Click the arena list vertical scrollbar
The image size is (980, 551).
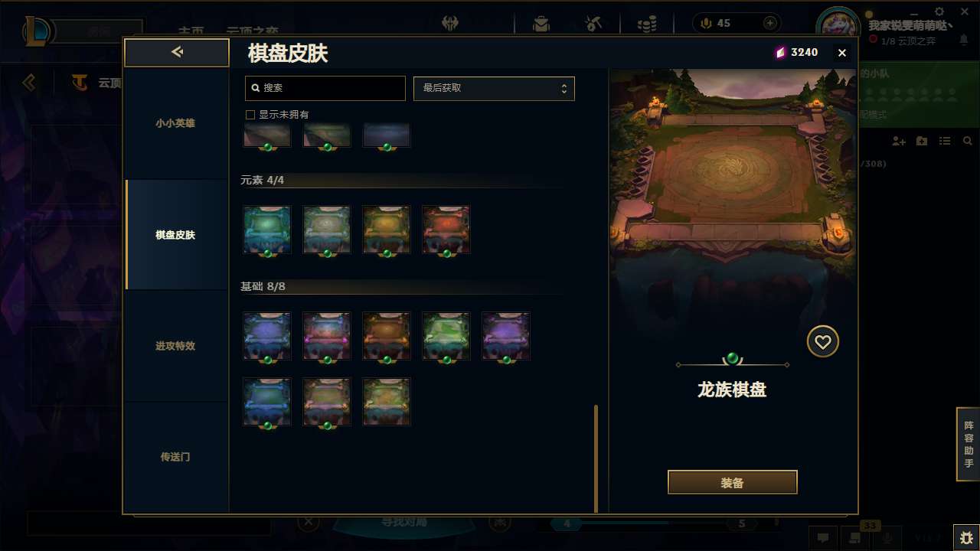[x=596, y=458]
